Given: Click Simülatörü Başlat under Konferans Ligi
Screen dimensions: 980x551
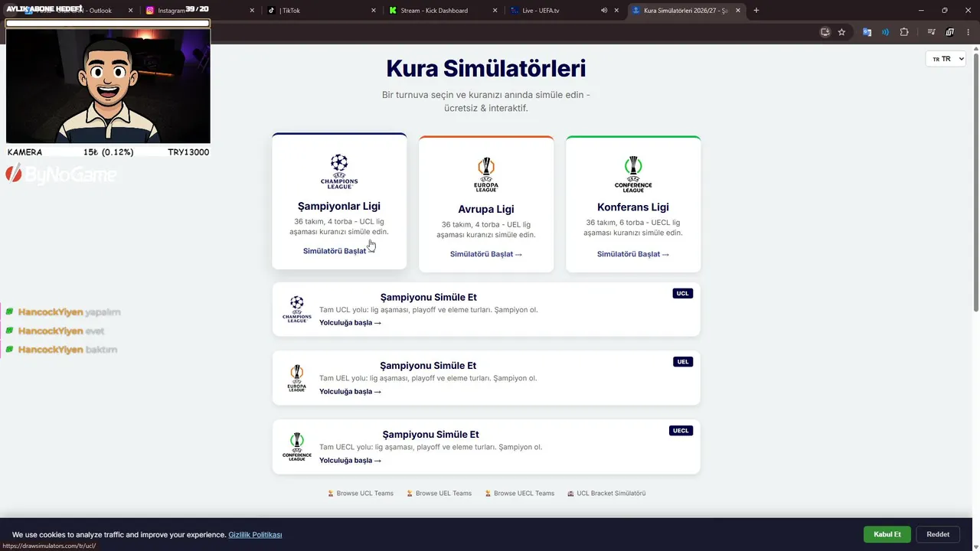Looking at the screenshot, I should pyautogui.click(x=633, y=254).
